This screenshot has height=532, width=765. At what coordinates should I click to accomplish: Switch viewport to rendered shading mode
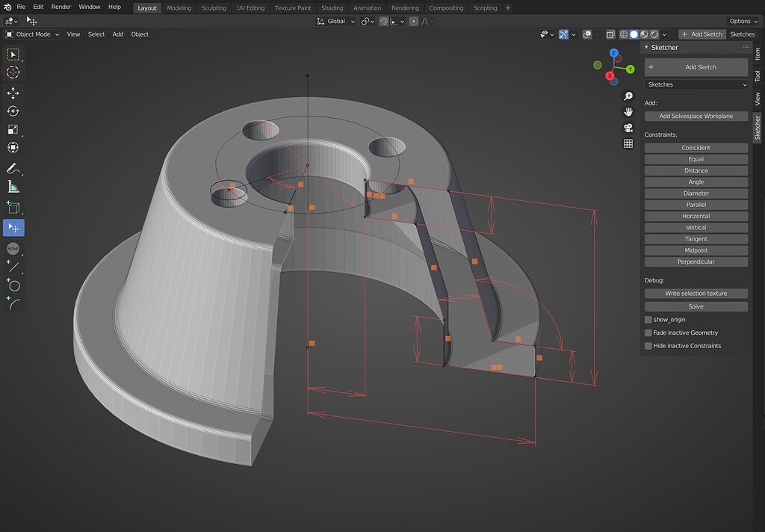(654, 34)
